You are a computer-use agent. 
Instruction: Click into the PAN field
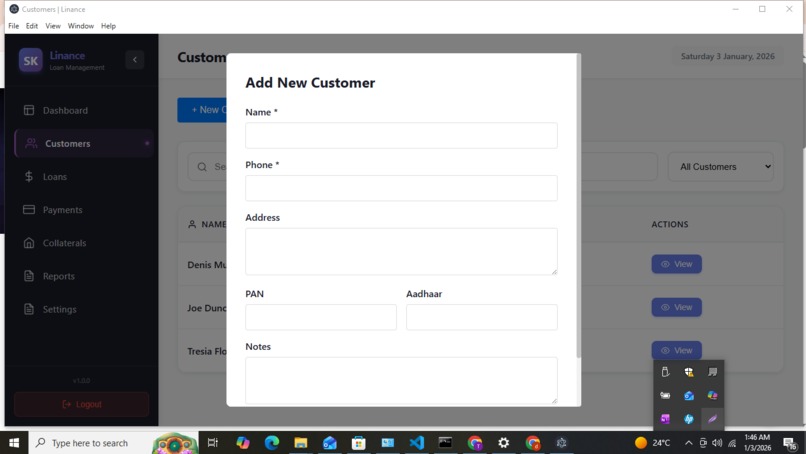(x=321, y=317)
